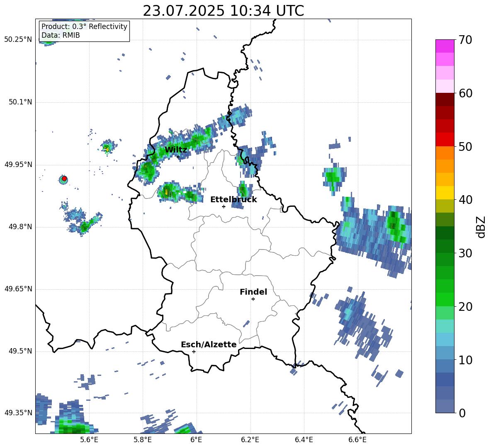The height and width of the screenshot is (448, 491).
Task: Pick the yellow swatch just above 40 dBZ
Action: point(445,193)
